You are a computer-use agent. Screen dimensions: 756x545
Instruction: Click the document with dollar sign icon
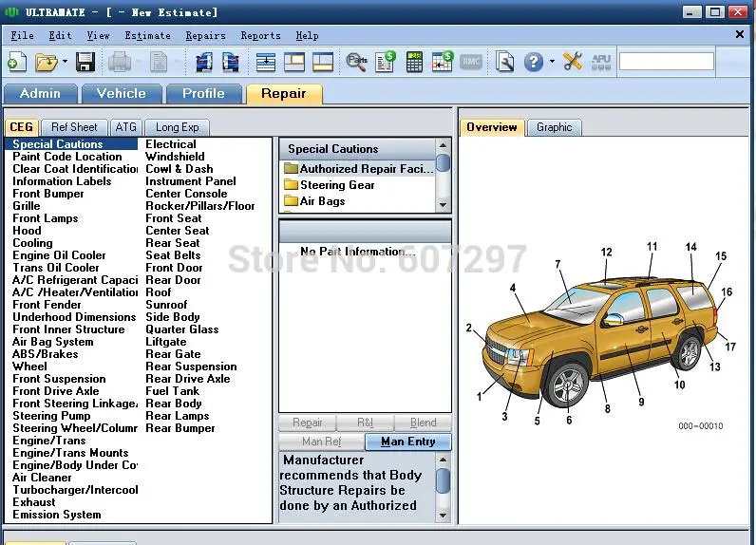point(386,62)
